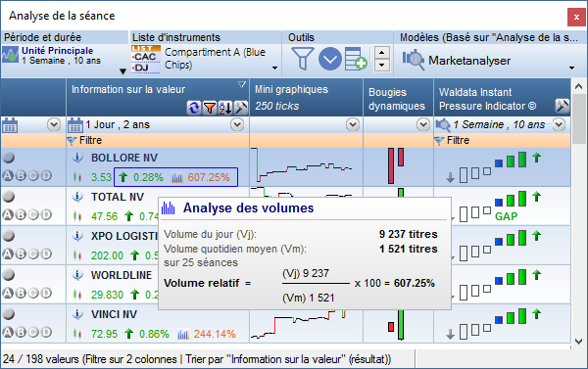Click the volume bars icon next to 607.25%

177,177
